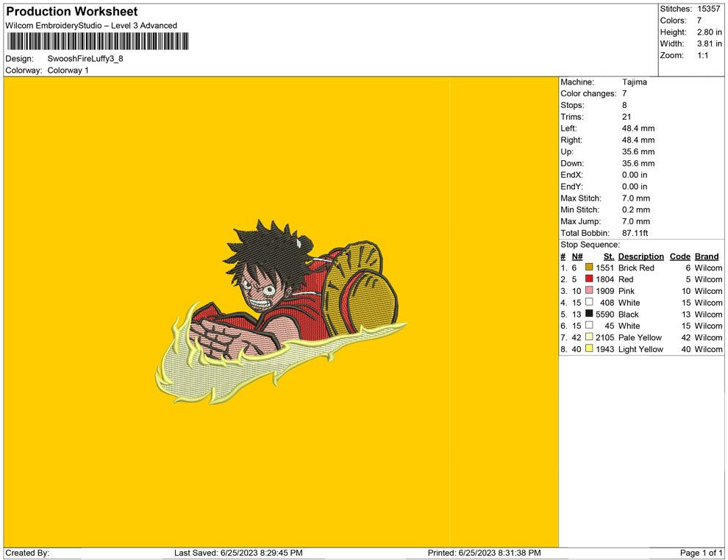Click stitch count '1804' in Red row

click(x=605, y=279)
